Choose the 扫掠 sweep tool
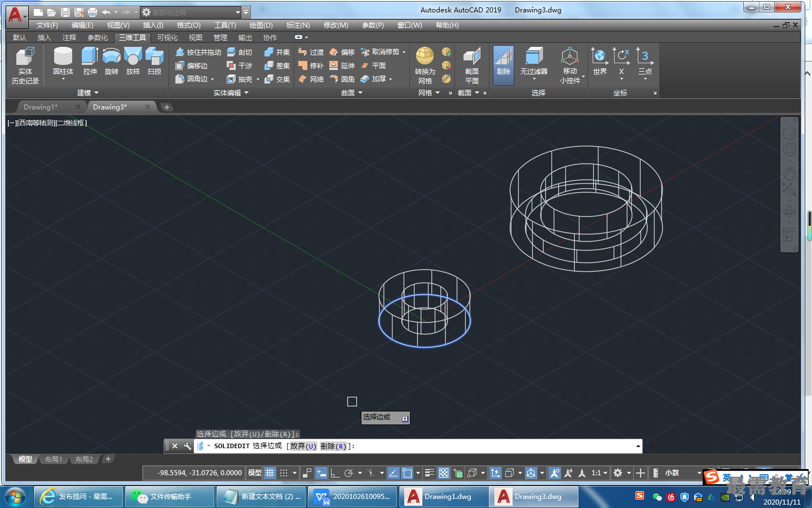This screenshot has width=812, height=508. click(x=155, y=62)
